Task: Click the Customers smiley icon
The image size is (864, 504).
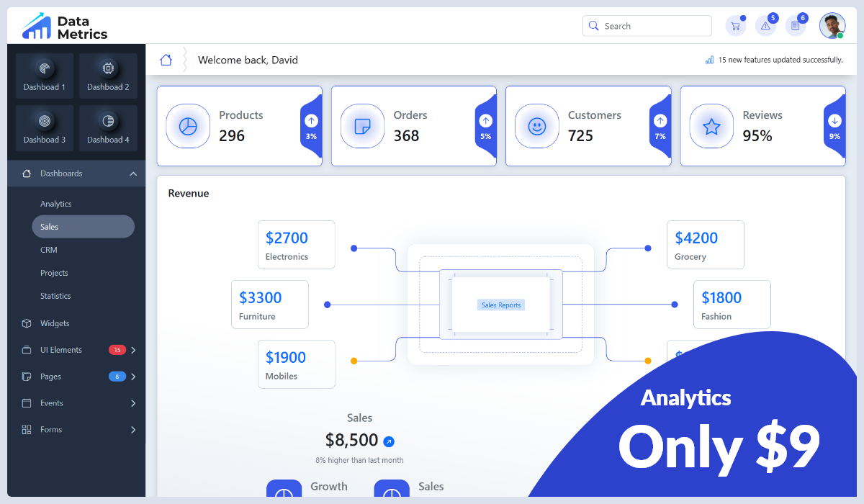Action: click(537, 126)
